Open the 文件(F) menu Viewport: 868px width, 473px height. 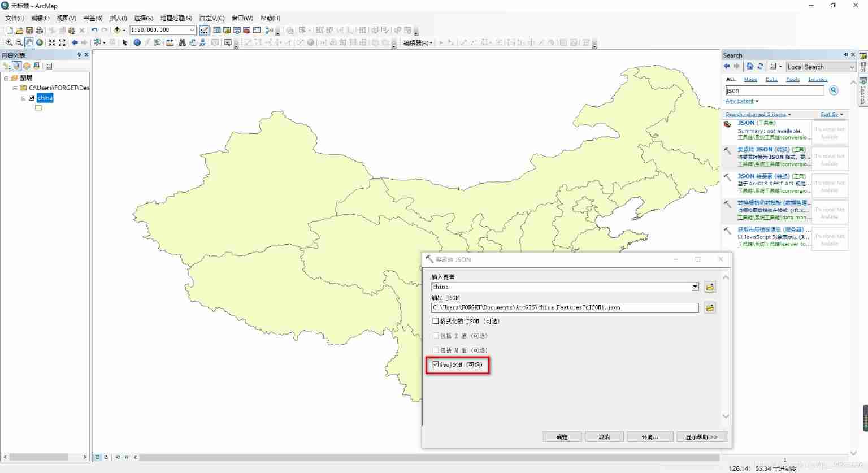coord(15,18)
